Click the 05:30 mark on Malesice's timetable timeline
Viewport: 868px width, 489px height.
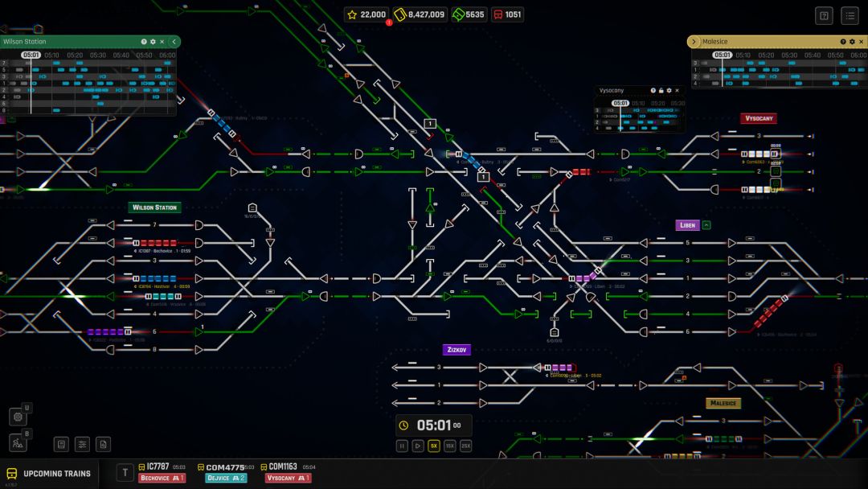pos(788,55)
